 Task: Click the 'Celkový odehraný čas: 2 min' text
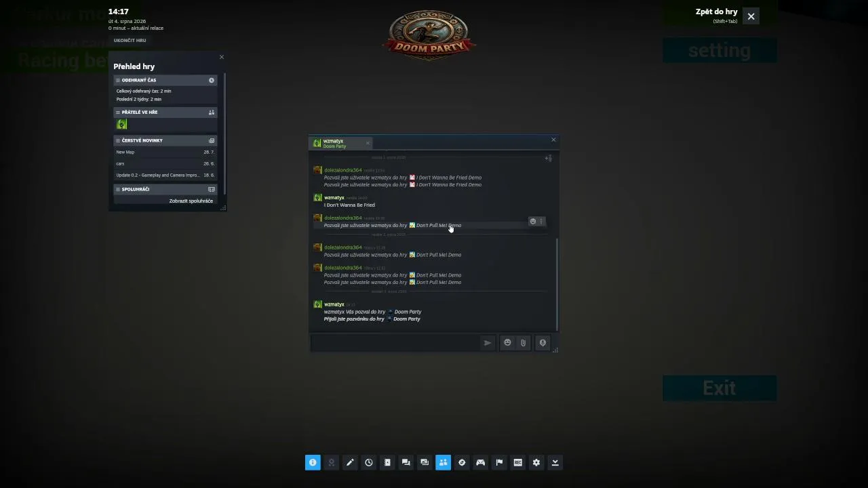[144, 91]
